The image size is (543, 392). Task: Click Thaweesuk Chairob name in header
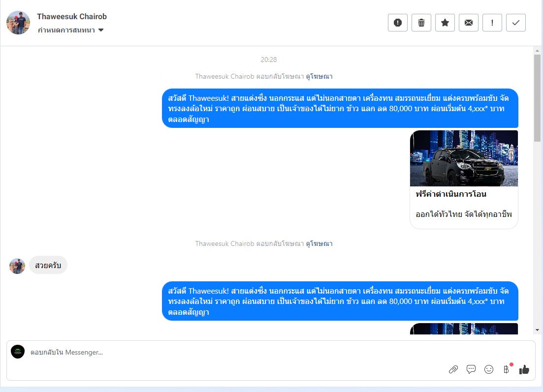[72, 17]
